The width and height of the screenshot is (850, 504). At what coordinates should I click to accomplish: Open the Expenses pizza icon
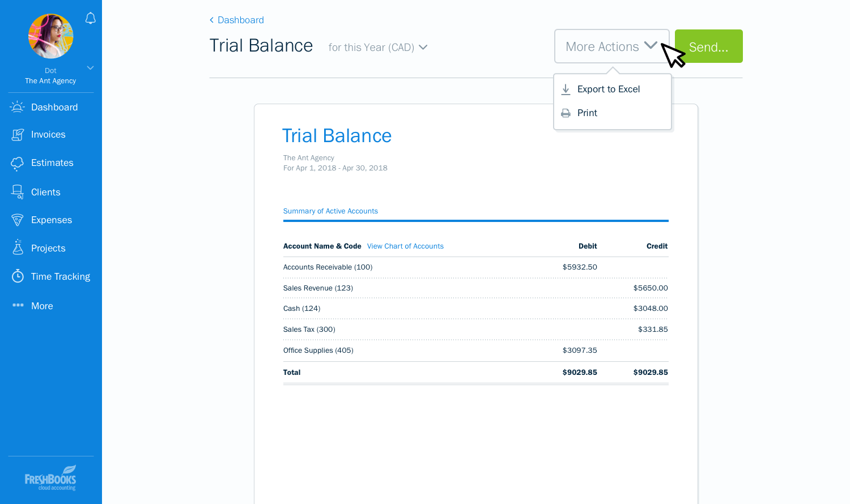18,220
